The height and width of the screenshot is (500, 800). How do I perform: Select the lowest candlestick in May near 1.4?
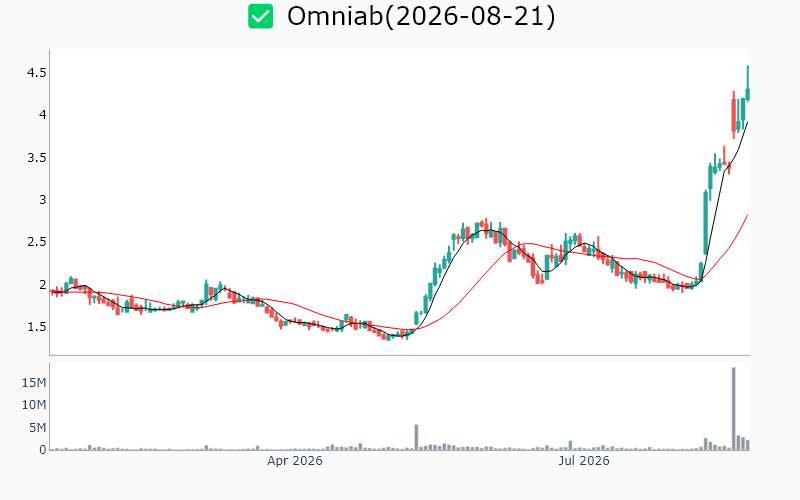click(x=388, y=337)
